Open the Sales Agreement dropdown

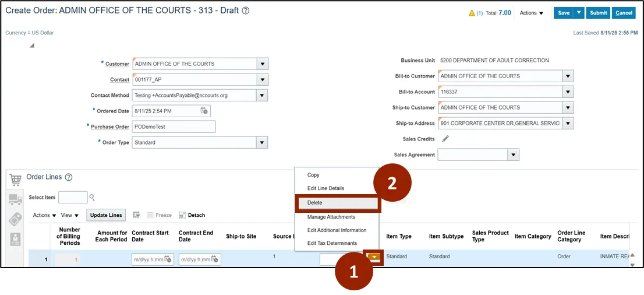tap(512, 155)
